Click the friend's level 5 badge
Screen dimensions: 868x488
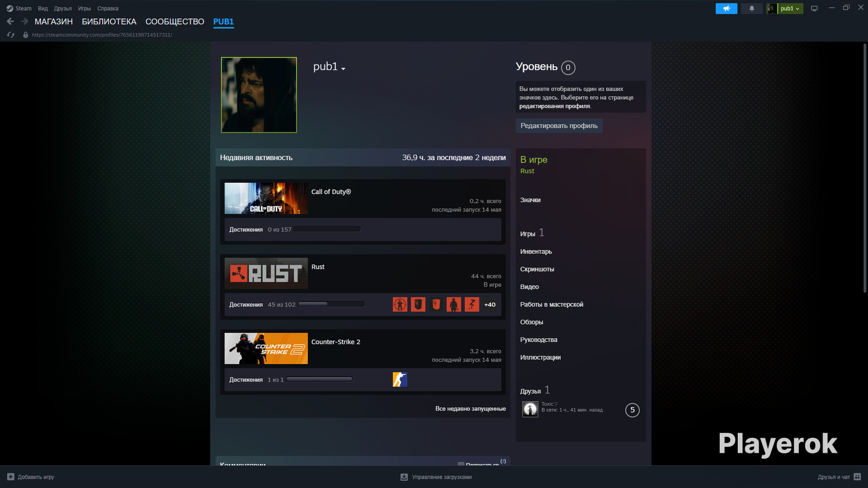632,410
